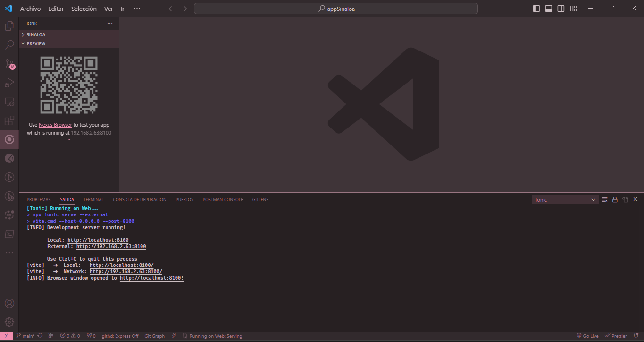Open 'Browser window opened to' localhost link
Viewport: 644px width, 342px height.
pyautogui.click(x=151, y=278)
